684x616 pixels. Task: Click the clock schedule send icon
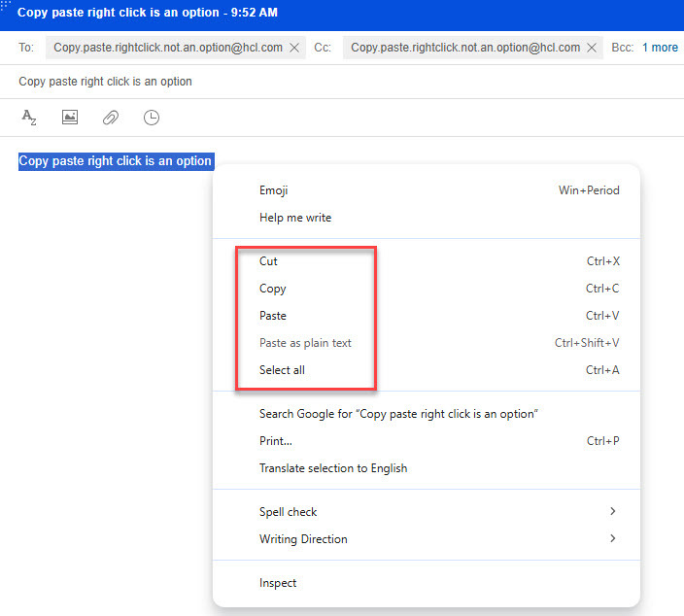(x=152, y=118)
